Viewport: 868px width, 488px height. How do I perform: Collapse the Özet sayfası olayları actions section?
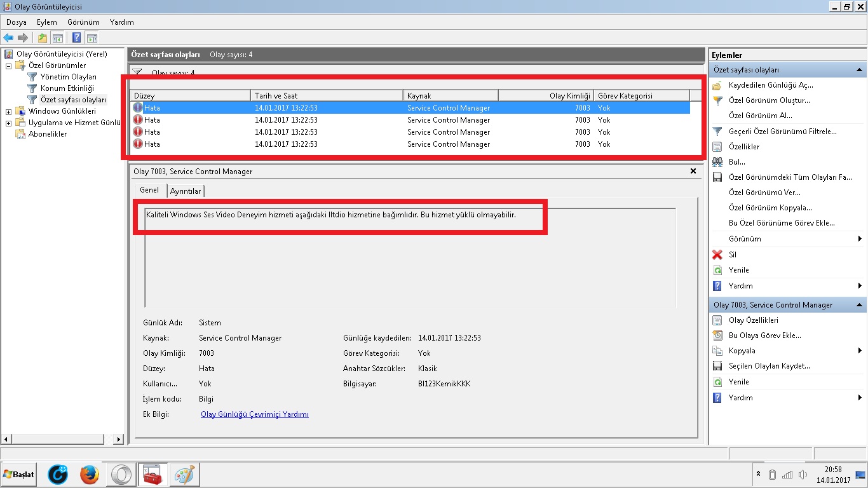pos(859,70)
